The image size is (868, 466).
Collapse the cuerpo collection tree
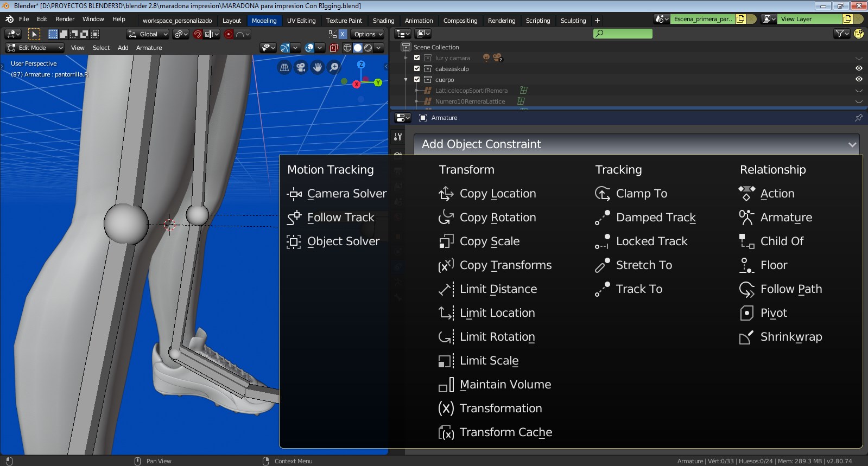click(x=406, y=80)
